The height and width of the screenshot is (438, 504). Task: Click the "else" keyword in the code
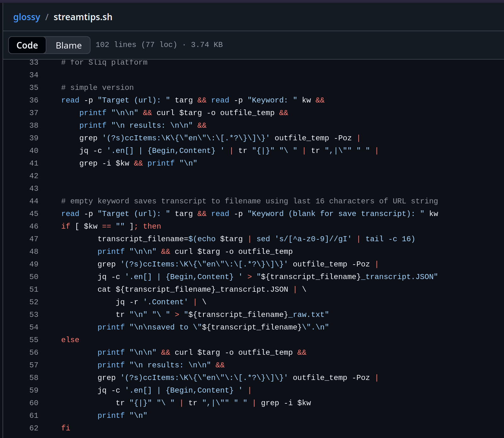click(x=70, y=340)
